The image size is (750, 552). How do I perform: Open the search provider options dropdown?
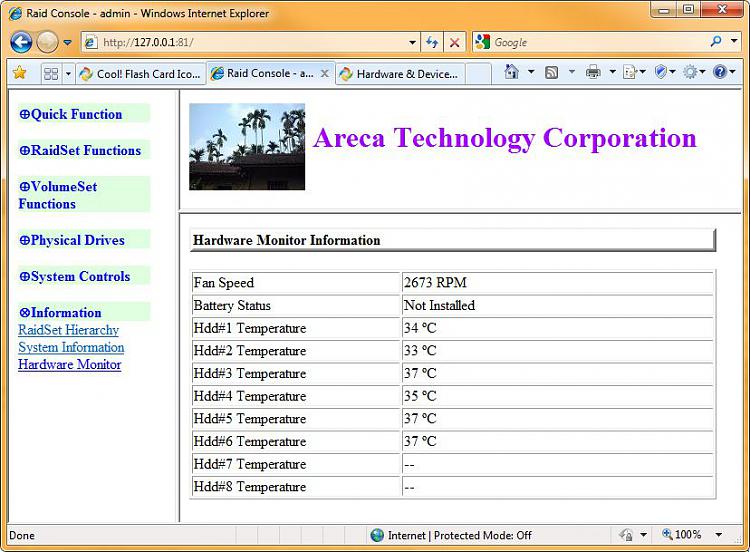(734, 41)
